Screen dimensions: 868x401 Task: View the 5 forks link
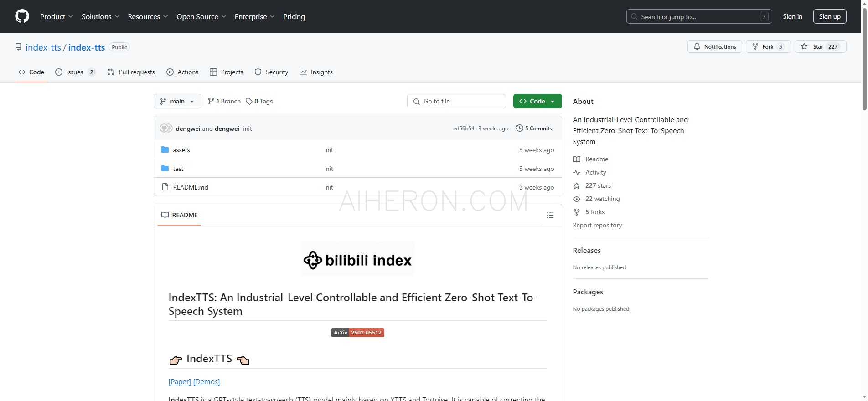coord(594,212)
